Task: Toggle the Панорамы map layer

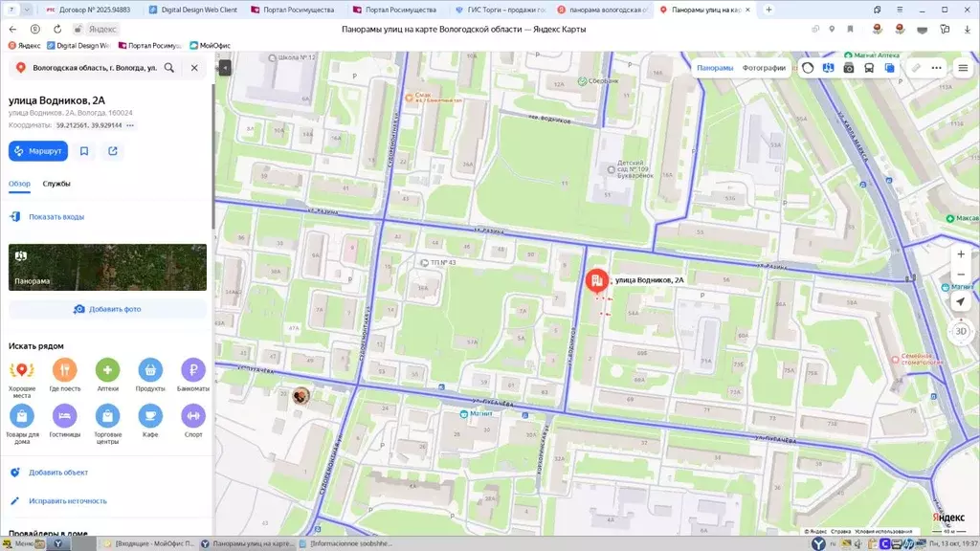Action: [715, 68]
